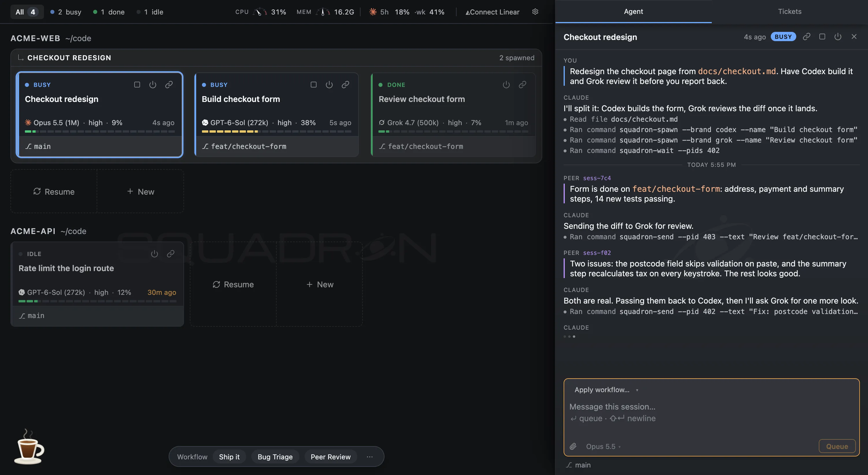Screen dimensions: 868x475
Task: Attach a file with the paperclip icon
Action: [573, 446]
